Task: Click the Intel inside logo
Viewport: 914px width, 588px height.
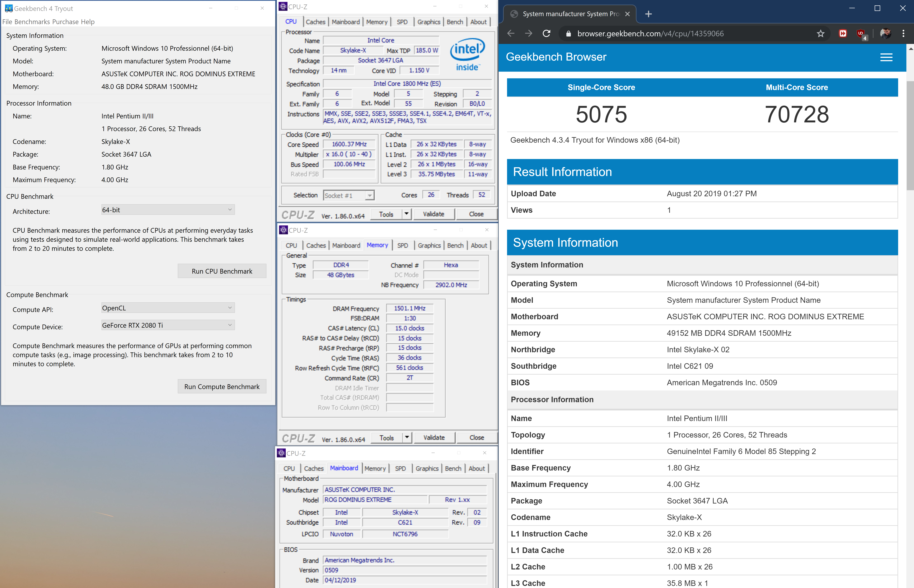Action: coord(467,54)
